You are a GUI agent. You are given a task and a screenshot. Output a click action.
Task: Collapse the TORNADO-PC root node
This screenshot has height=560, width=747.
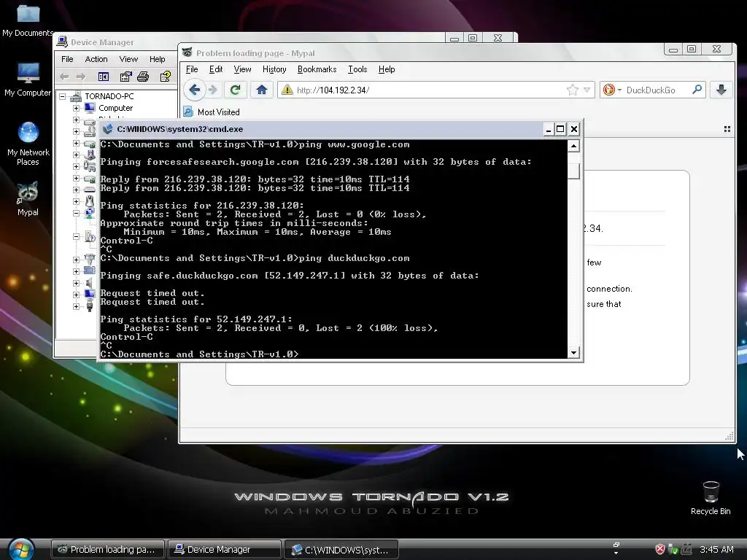63,96
